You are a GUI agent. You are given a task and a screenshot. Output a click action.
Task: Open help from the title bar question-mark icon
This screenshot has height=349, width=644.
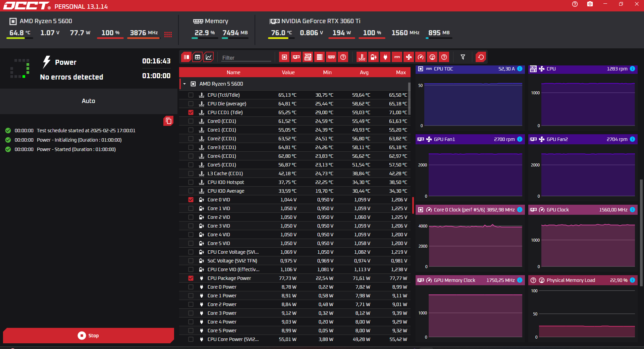tap(575, 4)
